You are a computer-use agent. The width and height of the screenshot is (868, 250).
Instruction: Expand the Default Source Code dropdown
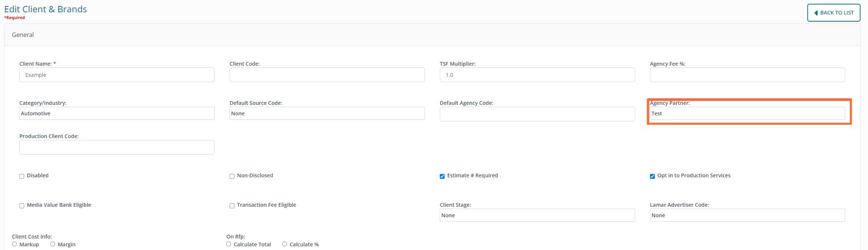coord(327,113)
